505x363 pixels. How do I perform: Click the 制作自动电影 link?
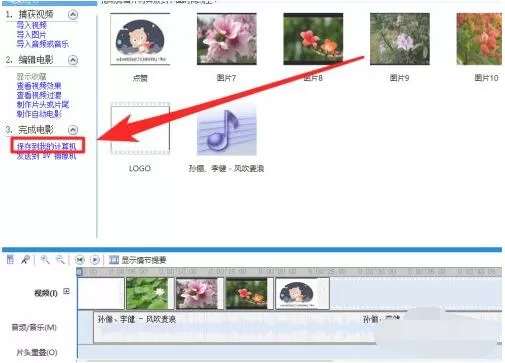pos(39,114)
